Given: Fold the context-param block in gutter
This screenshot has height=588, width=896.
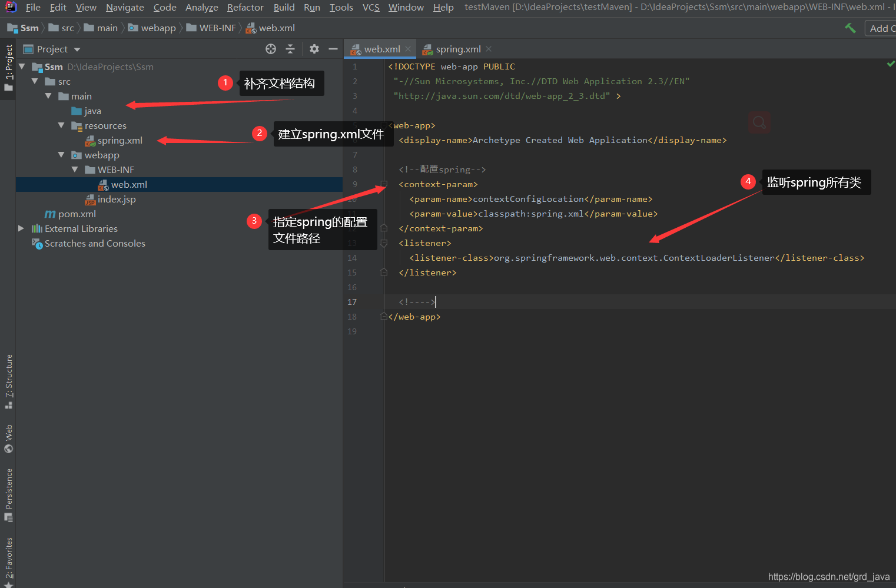Looking at the screenshot, I should pos(384,184).
